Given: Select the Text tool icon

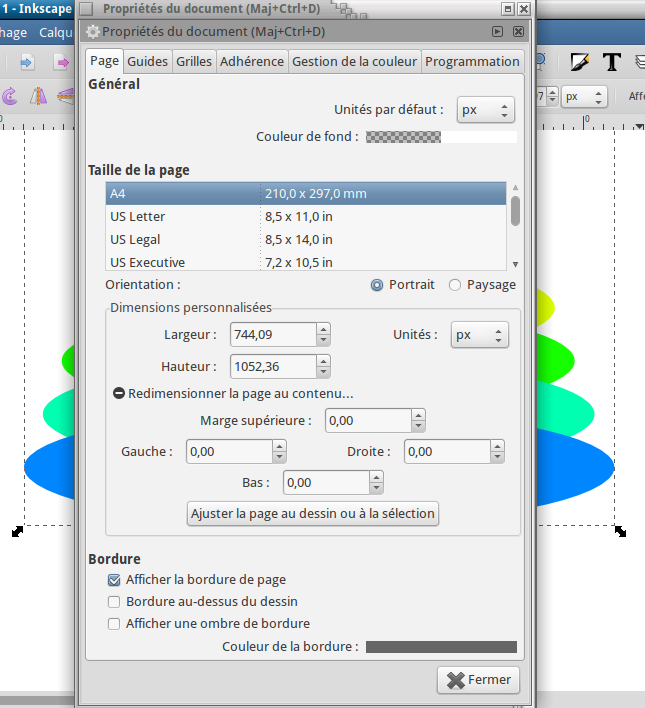Looking at the screenshot, I should point(612,62).
